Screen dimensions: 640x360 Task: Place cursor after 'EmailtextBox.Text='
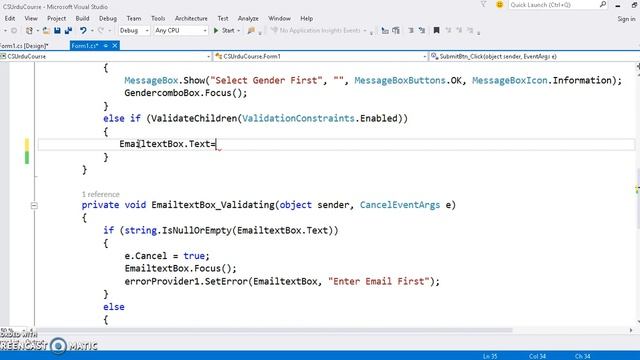[216, 144]
